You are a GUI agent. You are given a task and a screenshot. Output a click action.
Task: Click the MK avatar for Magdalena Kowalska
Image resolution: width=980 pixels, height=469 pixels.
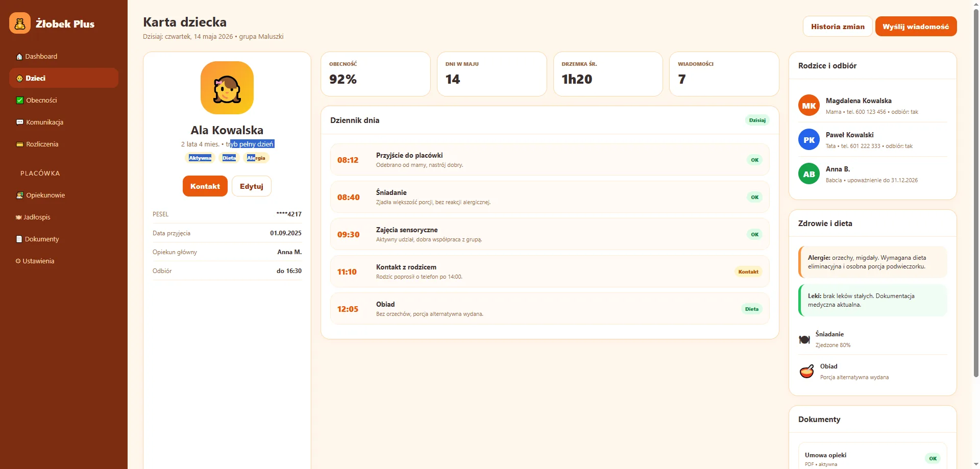point(809,106)
